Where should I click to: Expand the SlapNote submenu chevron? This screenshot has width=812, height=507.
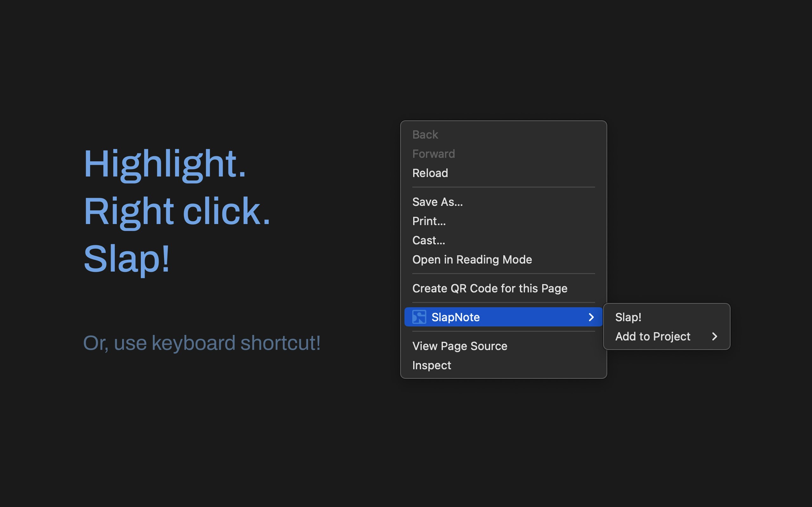pyautogui.click(x=592, y=317)
